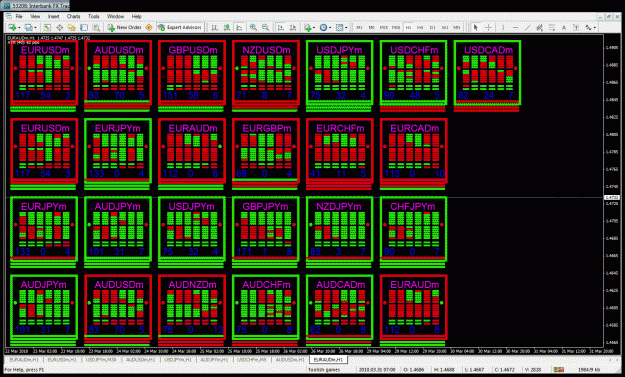The width and height of the screenshot is (625, 377).
Task: Open the Insert menu
Action: (53, 16)
